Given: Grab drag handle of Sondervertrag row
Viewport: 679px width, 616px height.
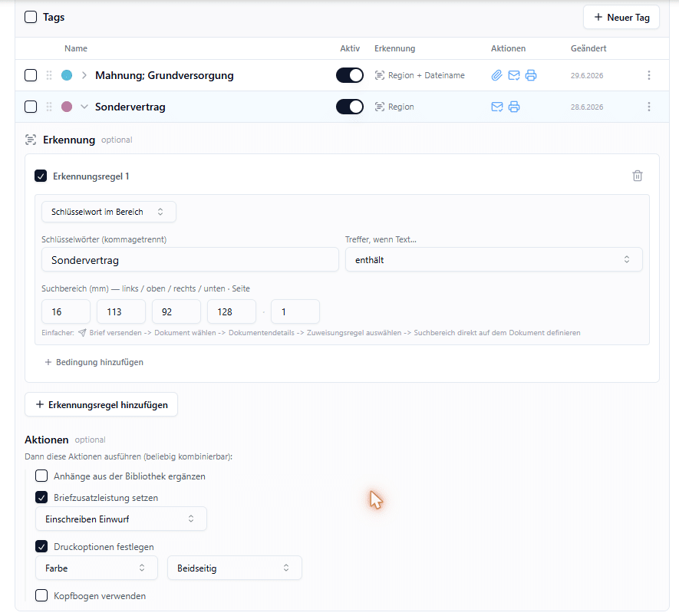Looking at the screenshot, I should [x=49, y=107].
